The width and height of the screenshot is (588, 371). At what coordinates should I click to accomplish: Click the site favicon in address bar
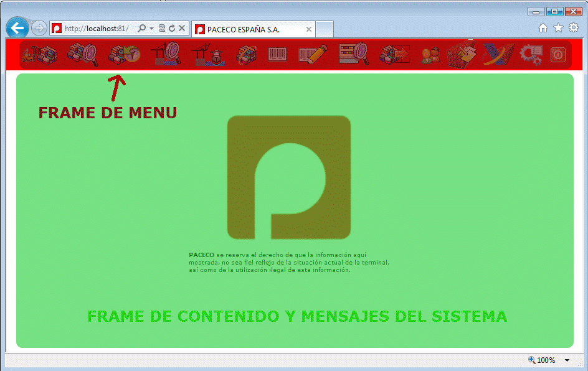click(x=57, y=29)
